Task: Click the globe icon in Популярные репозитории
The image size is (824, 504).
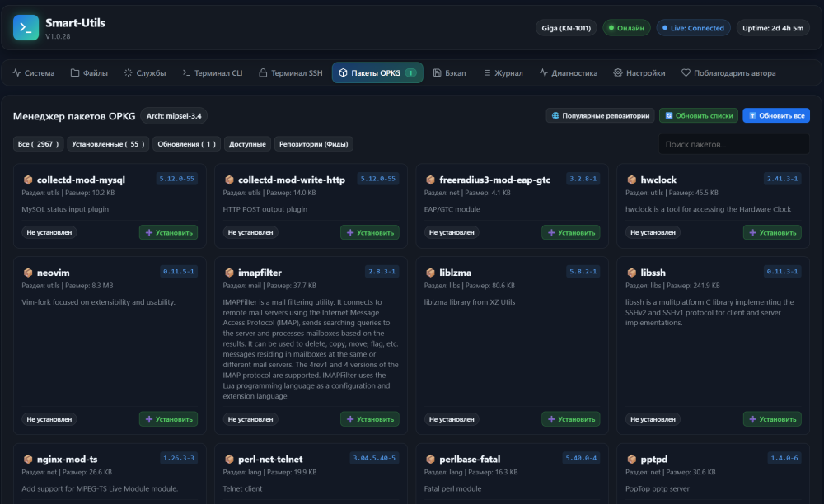Action: coord(555,115)
